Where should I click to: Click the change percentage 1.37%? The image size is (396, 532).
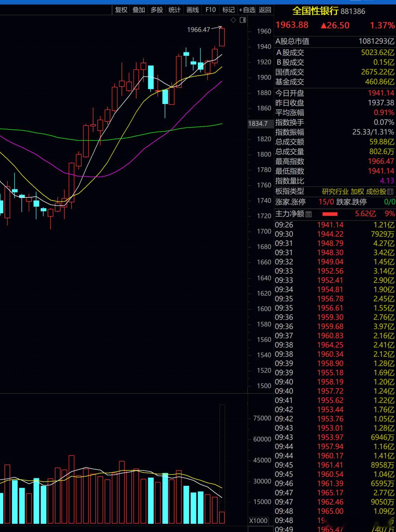382,25
